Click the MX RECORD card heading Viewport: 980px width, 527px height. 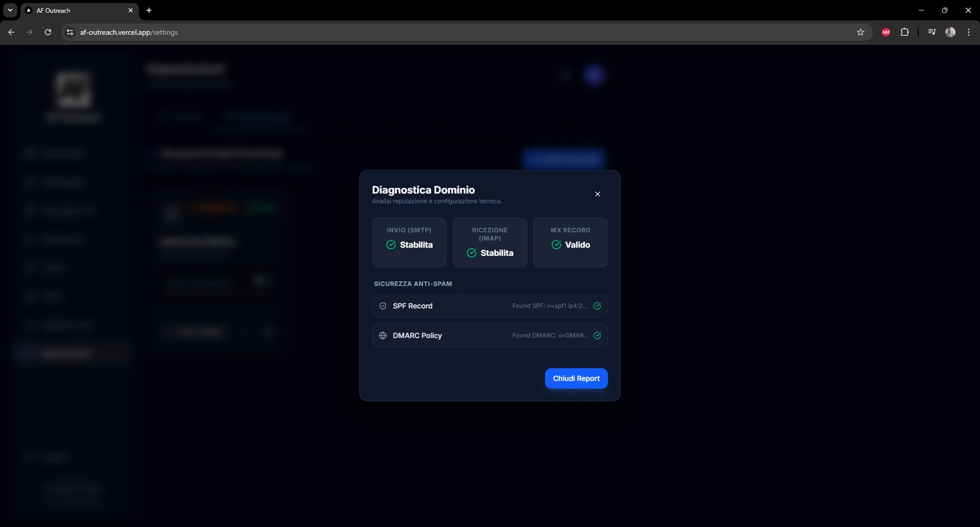click(570, 230)
